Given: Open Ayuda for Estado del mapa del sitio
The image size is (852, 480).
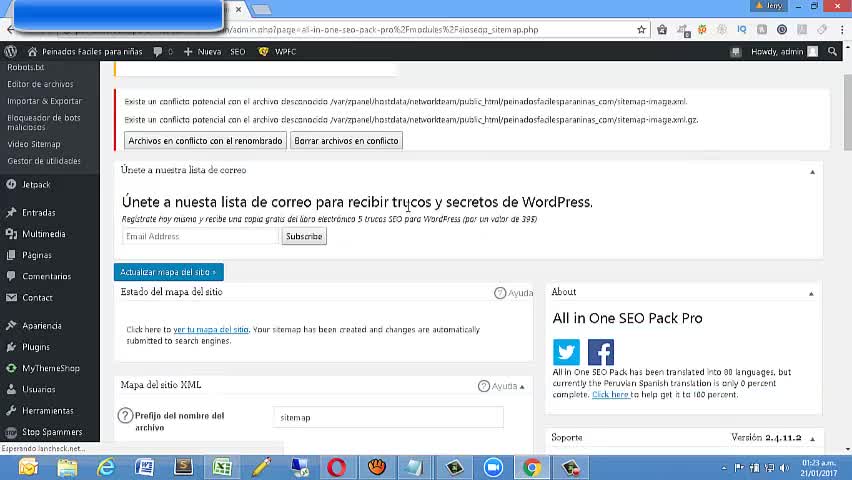Looking at the screenshot, I should coord(513,293).
